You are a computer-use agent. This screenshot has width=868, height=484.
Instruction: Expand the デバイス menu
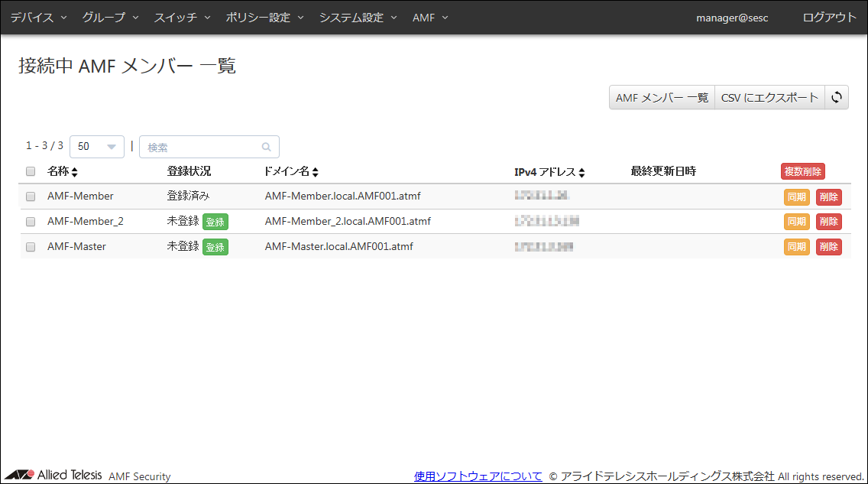point(38,18)
